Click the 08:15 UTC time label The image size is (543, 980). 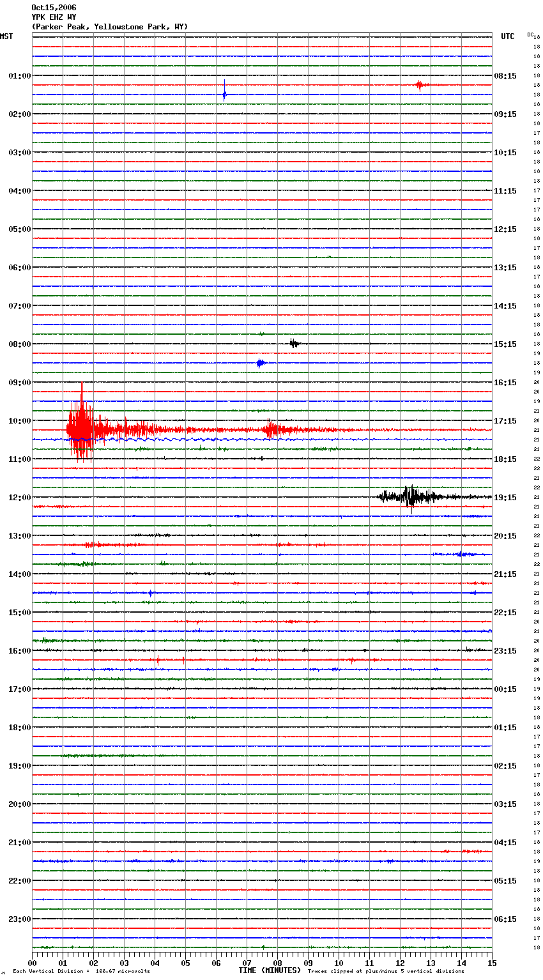click(505, 76)
